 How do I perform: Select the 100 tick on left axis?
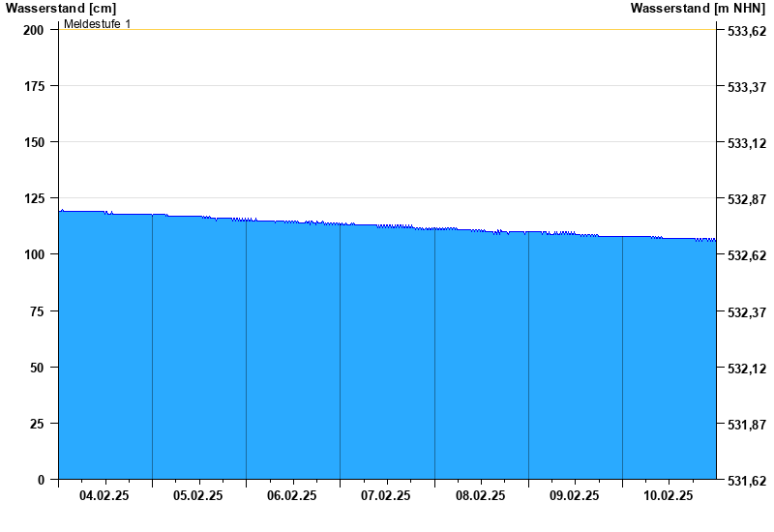click(x=34, y=254)
